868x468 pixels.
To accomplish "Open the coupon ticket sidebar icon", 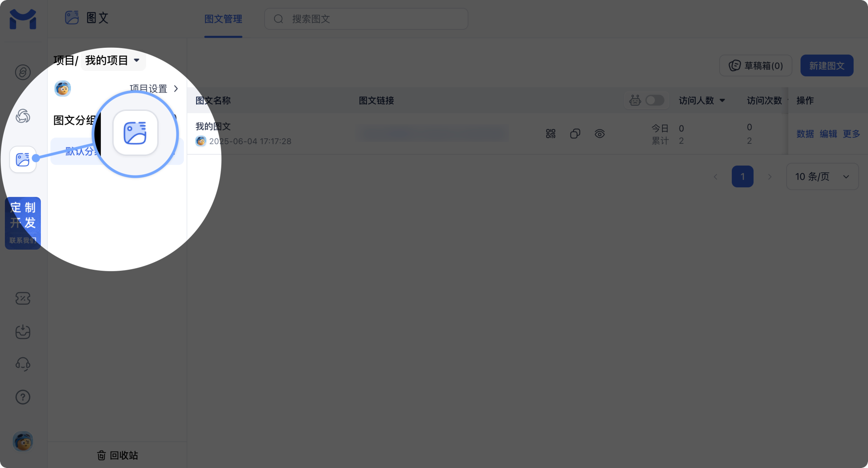I will (23, 298).
